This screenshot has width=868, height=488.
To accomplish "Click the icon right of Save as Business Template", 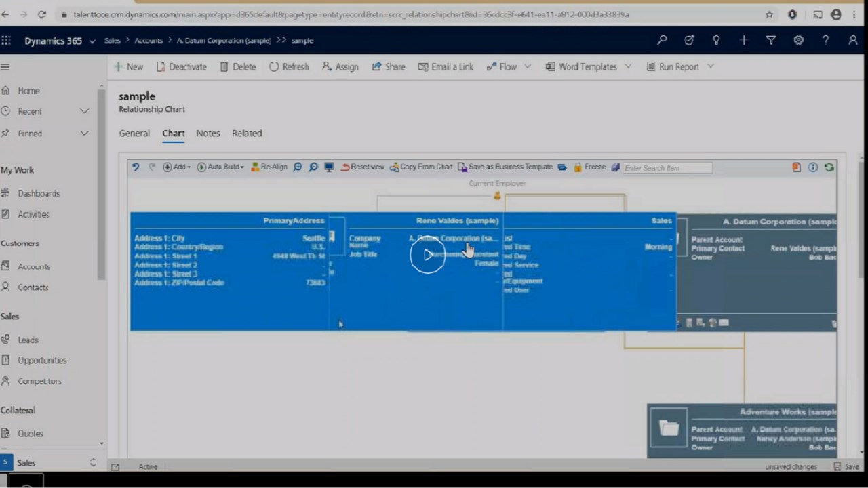I will point(562,167).
